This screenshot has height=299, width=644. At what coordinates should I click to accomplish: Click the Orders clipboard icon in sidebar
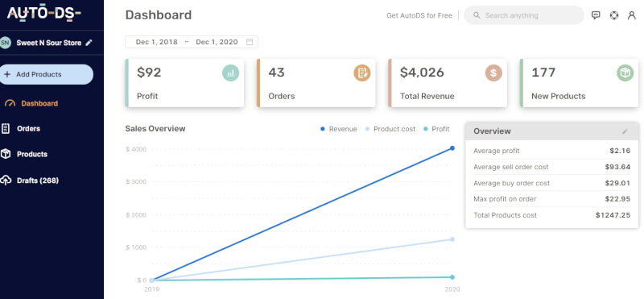point(6,128)
